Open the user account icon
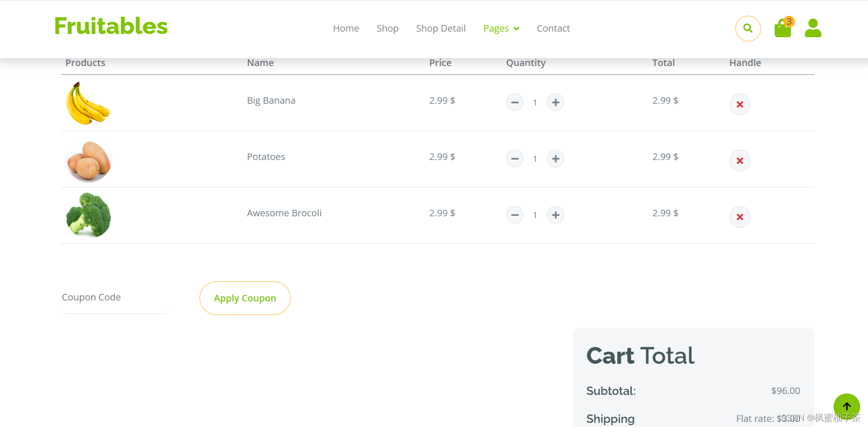This screenshot has height=427, width=868. coord(813,28)
